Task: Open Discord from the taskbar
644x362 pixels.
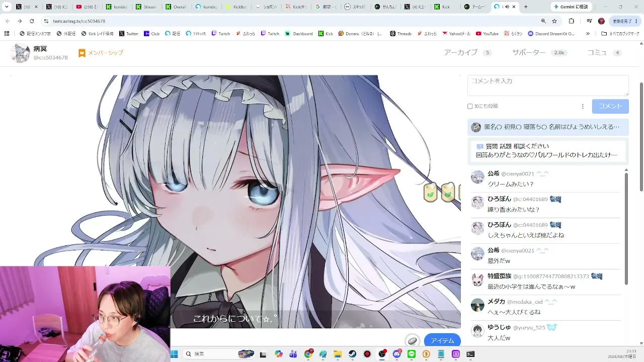Action: (396, 354)
